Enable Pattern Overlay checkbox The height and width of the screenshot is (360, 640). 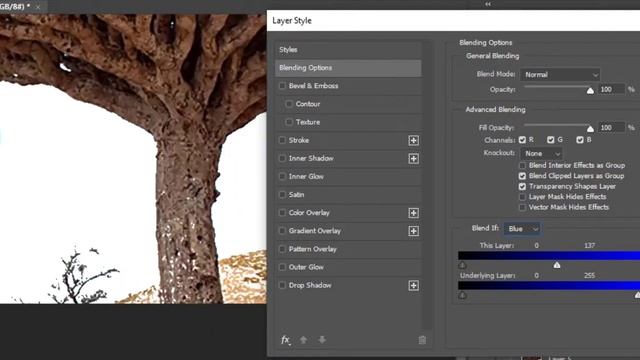pyautogui.click(x=282, y=249)
